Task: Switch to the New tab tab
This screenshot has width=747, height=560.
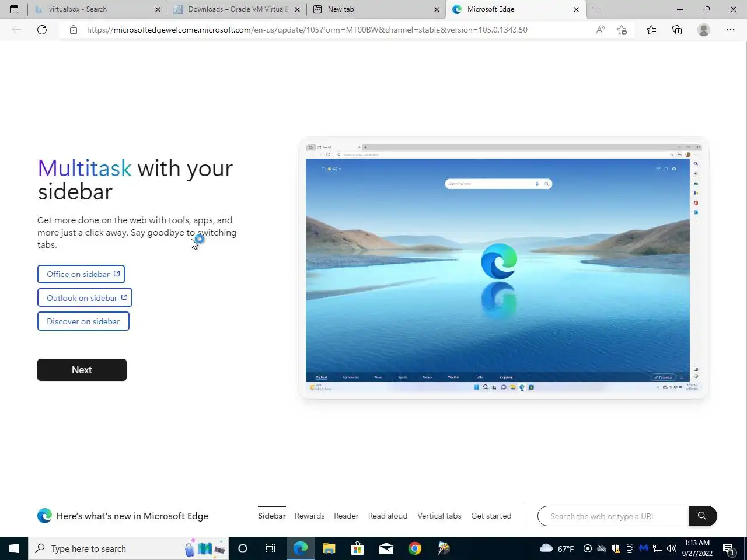Action: 376,9
